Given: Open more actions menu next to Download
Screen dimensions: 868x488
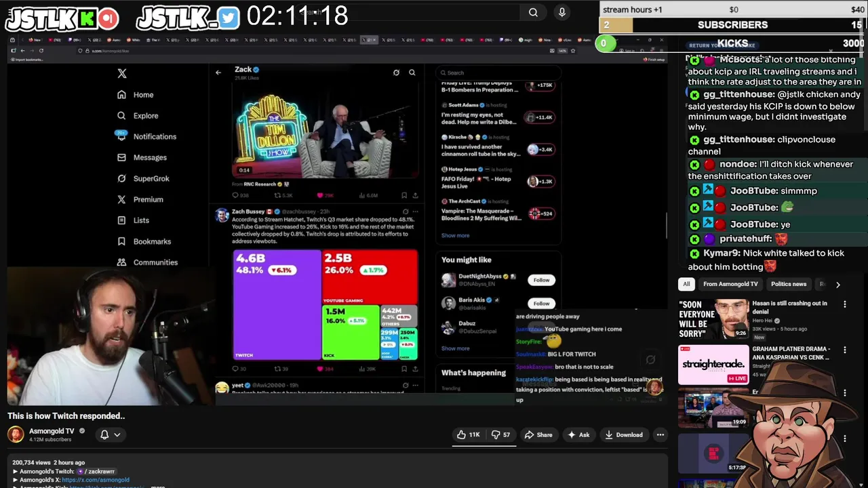Looking at the screenshot, I should 660,435.
